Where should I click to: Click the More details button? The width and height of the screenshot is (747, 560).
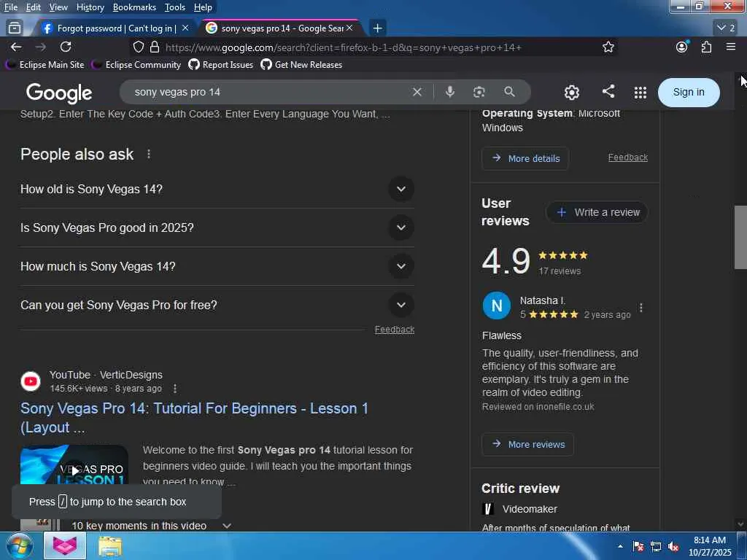[x=525, y=158]
